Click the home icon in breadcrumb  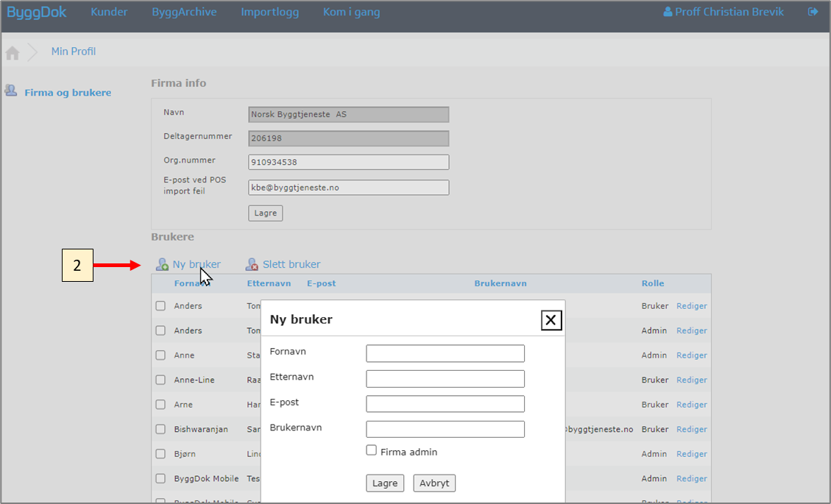13,53
